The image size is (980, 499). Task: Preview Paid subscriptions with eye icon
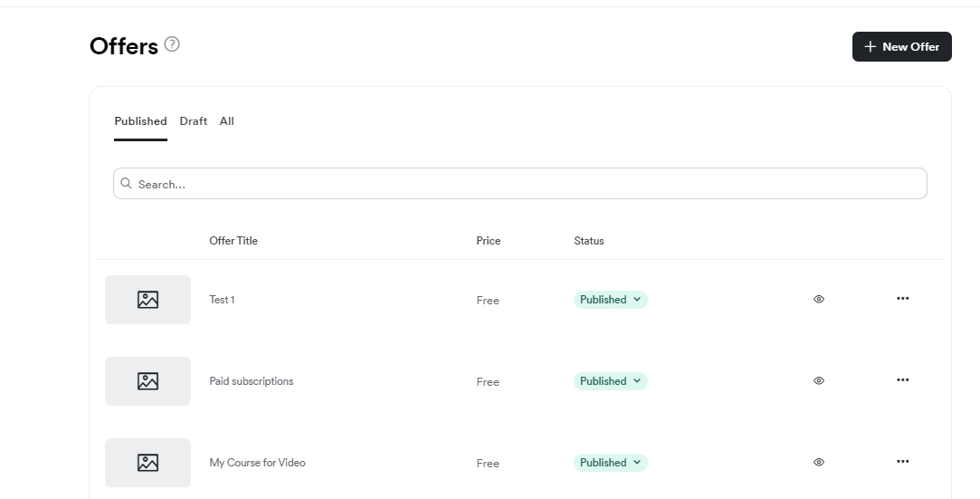pos(819,380)
